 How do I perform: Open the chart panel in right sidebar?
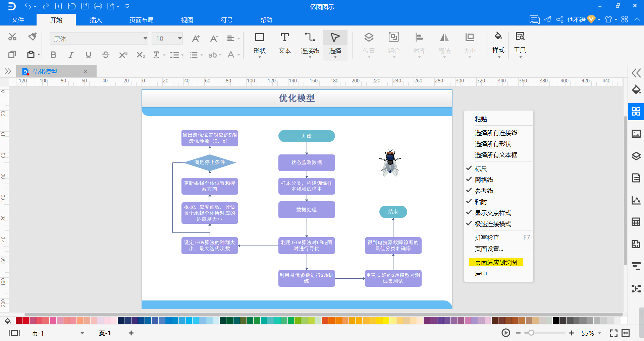636,200
